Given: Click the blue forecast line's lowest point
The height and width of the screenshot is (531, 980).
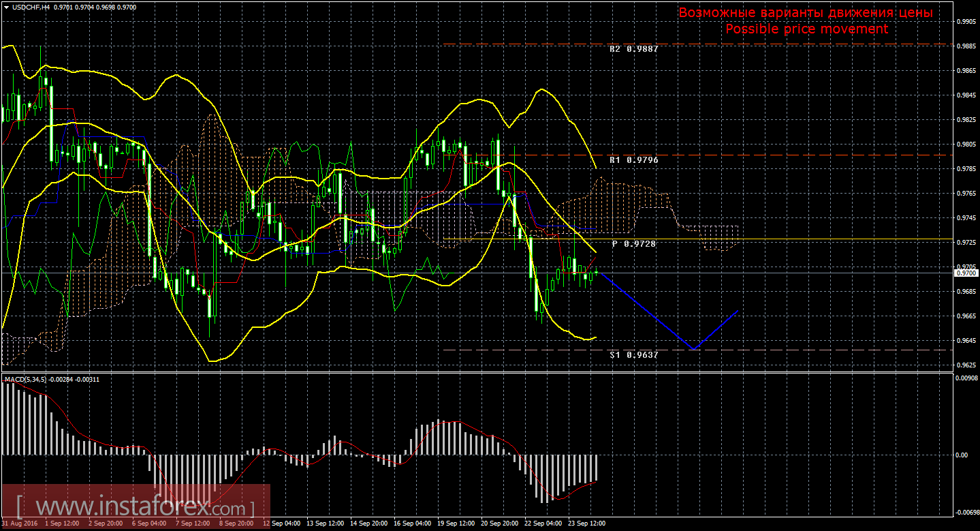Looking at the screenshot, I should [693, 349].
